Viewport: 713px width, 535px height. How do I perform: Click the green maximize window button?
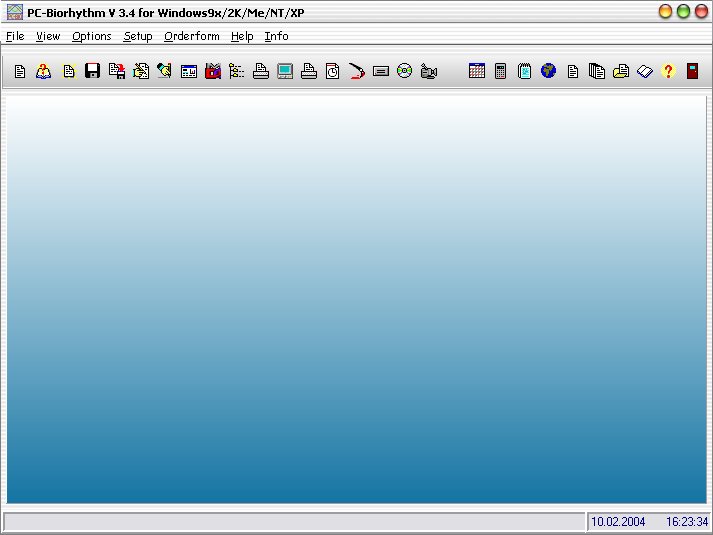coord(683,11)
